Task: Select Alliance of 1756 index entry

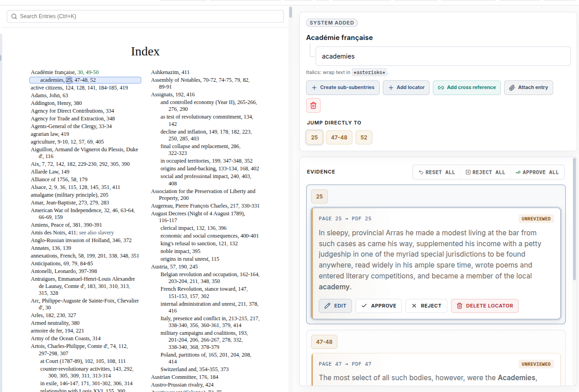Action: tap(59, 179)
